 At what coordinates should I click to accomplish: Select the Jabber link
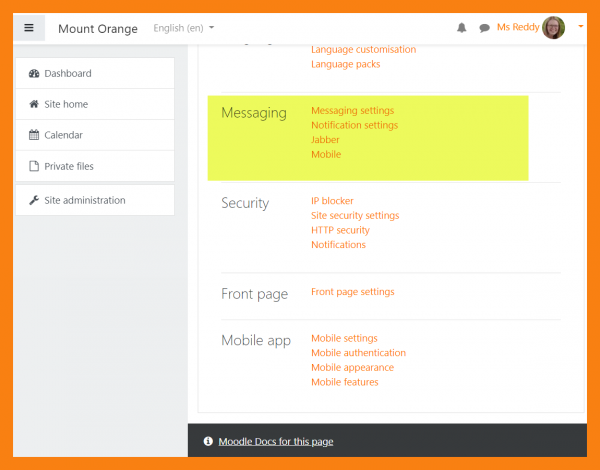[x=325, y=140]
